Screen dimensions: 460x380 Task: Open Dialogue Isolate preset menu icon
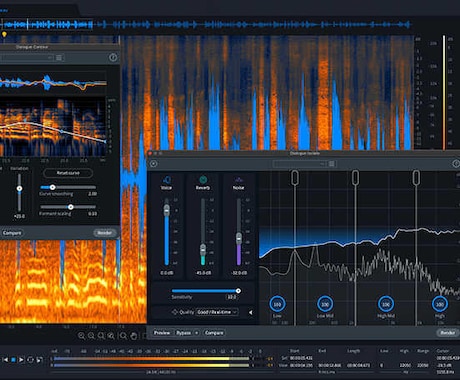point(332,164)
